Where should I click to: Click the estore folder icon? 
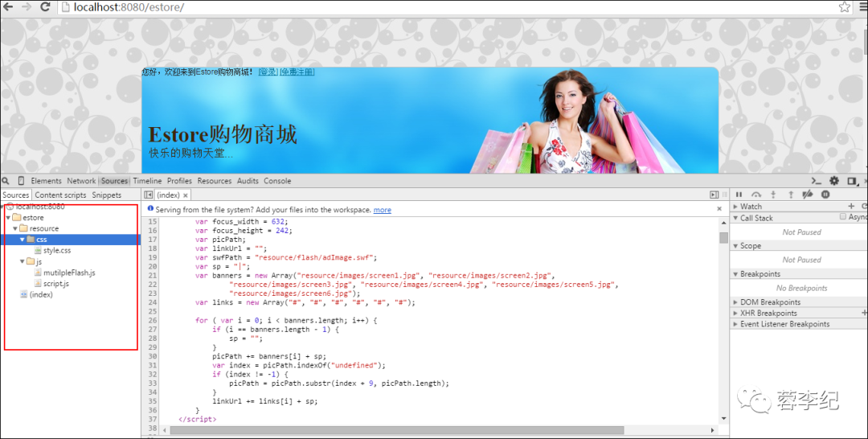(x=17, y=218)
